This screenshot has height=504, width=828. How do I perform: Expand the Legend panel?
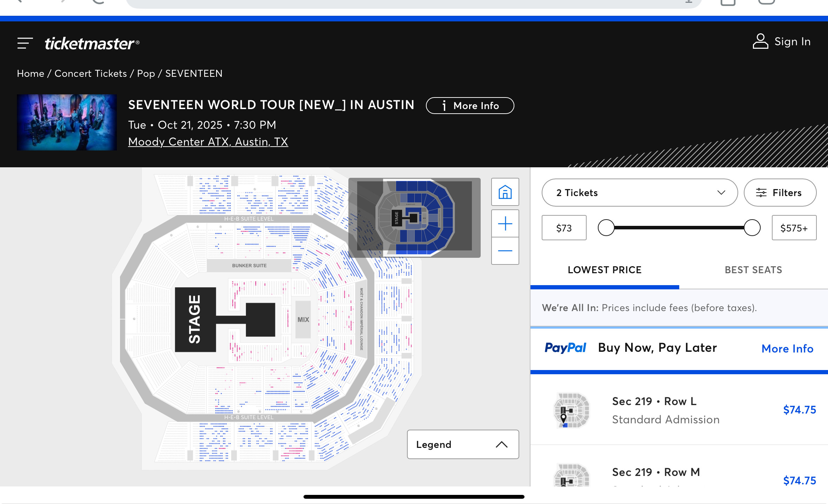point(463,444)
